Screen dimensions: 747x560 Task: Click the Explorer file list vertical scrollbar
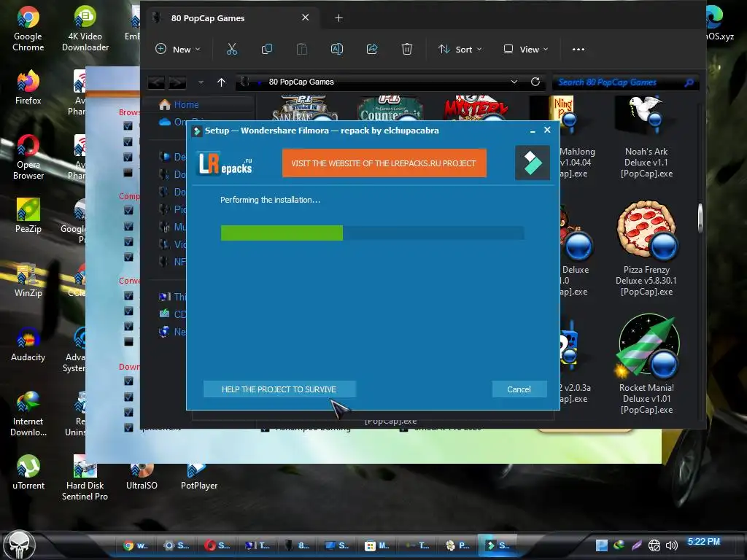(x=700, y=217)
